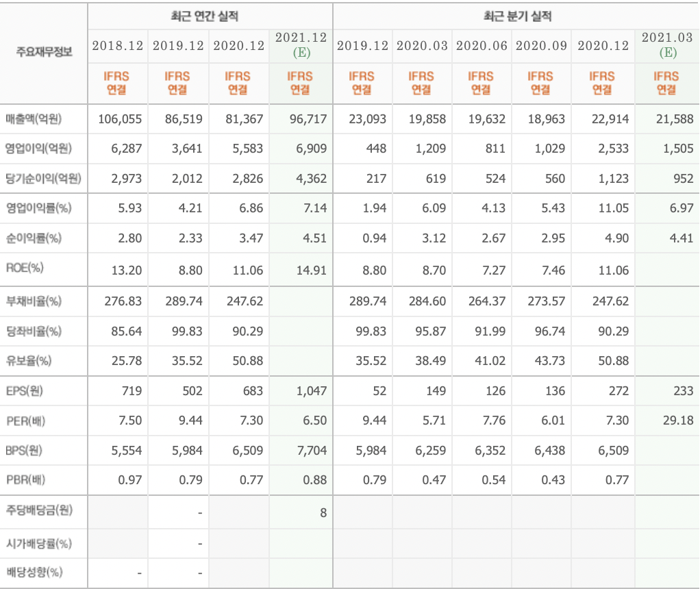The height and width of the screenshot is (589, 700).
Task: Select the 2020.06 quarterly column header
Action: pos(482,46)
